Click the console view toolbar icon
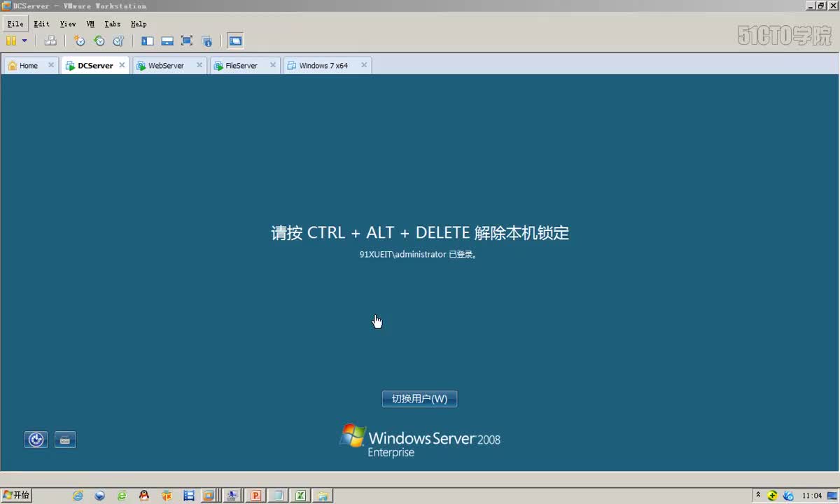Viewport: 840px width, 504px height. 236,41
